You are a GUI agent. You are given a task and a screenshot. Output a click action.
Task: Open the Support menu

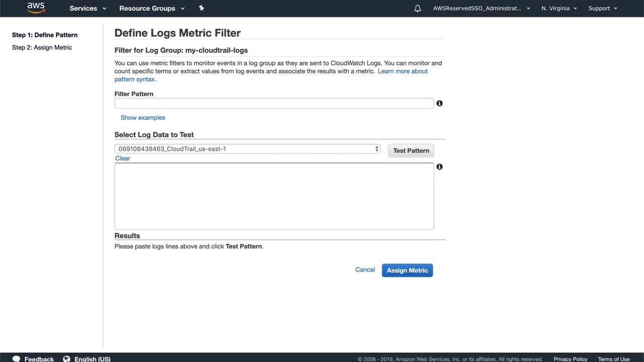(602, 9)
